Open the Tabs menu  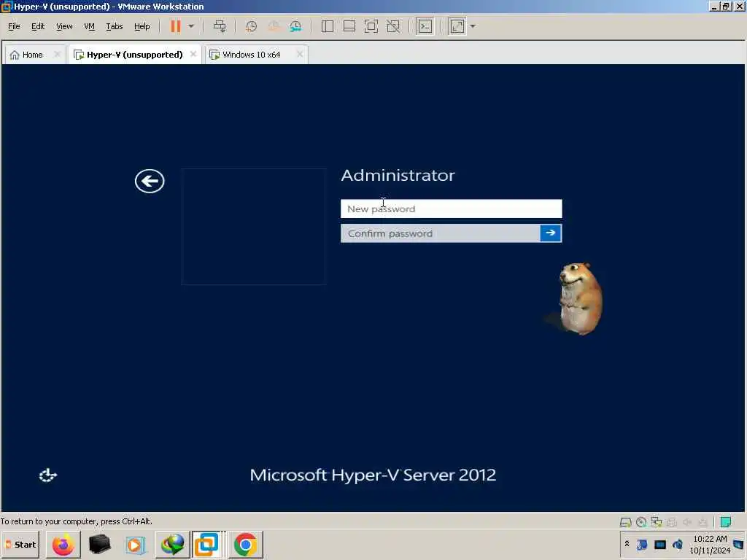[115, 26]
